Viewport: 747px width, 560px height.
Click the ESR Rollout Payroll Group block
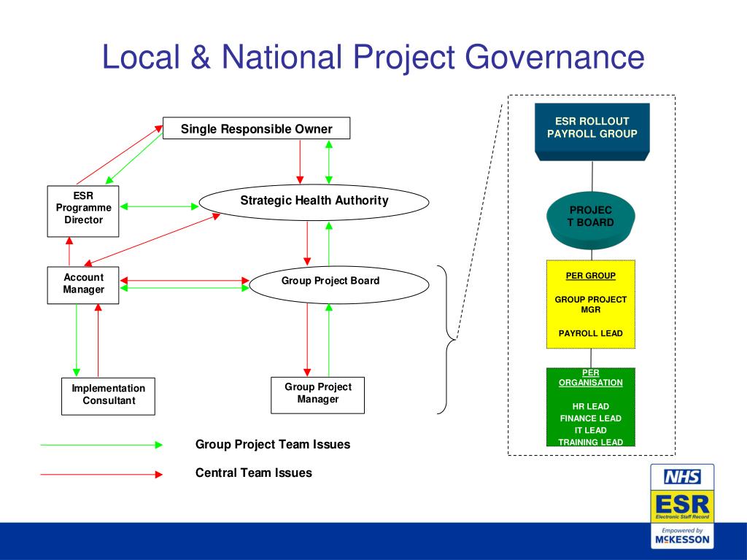pyautogui.click(x=592, y=132)
